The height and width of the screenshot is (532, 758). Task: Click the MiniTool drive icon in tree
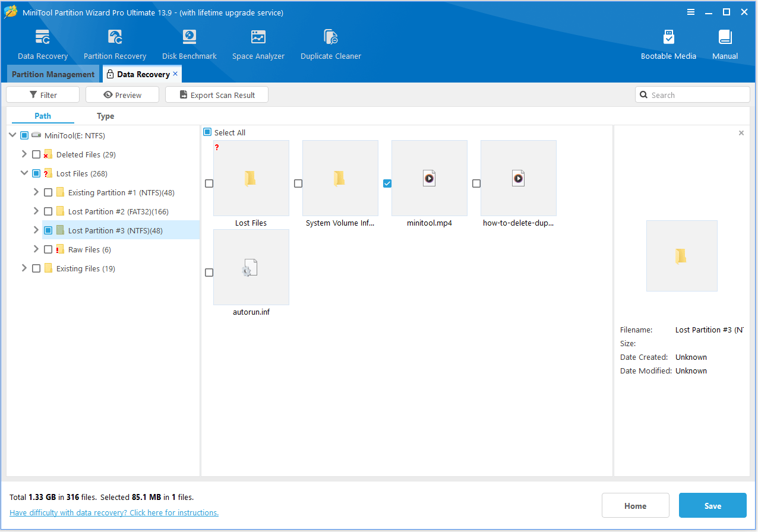[x=36, y=135]
